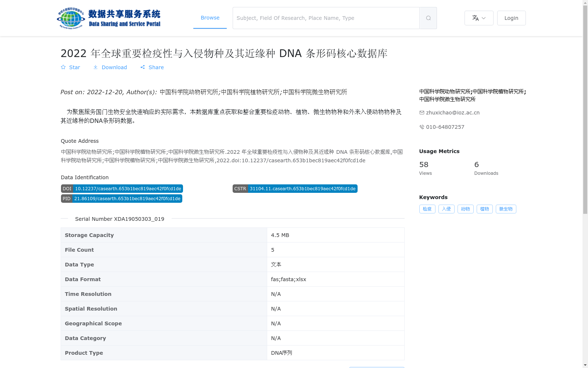Click the Star link text
Screen dimensions: 588x368
coord(75,67)
